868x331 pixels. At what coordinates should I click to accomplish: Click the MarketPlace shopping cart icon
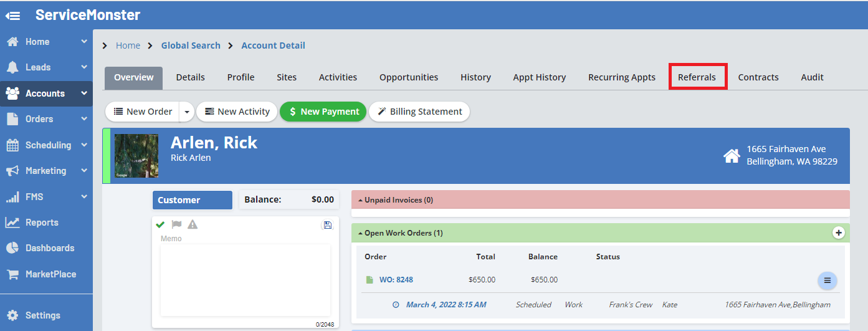(12, 274)
